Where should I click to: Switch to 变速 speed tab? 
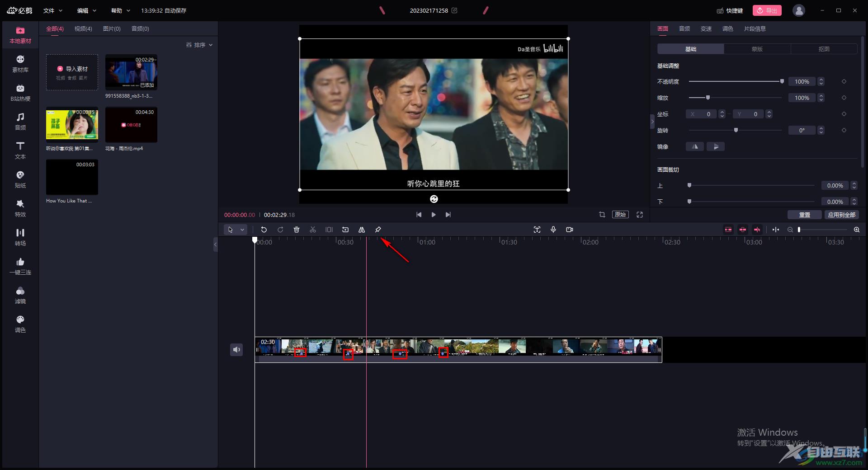pos(706,28)
